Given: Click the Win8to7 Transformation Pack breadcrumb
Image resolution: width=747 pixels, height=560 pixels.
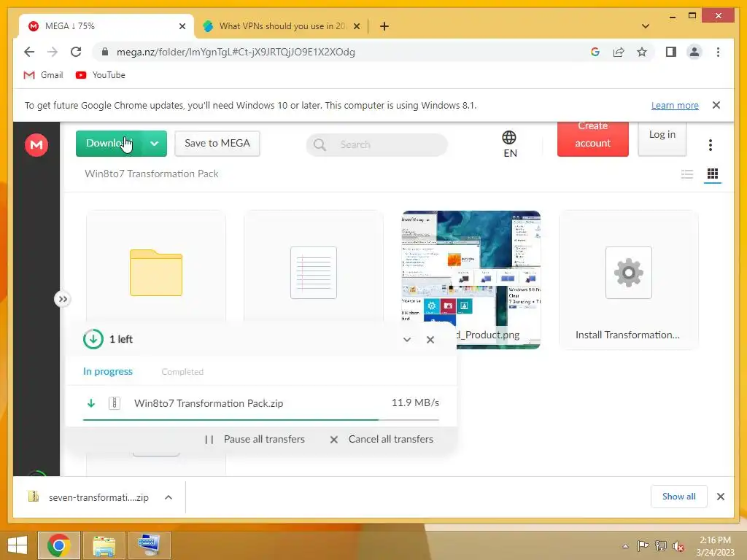Looking at the screenshot, I should [152, 174].
